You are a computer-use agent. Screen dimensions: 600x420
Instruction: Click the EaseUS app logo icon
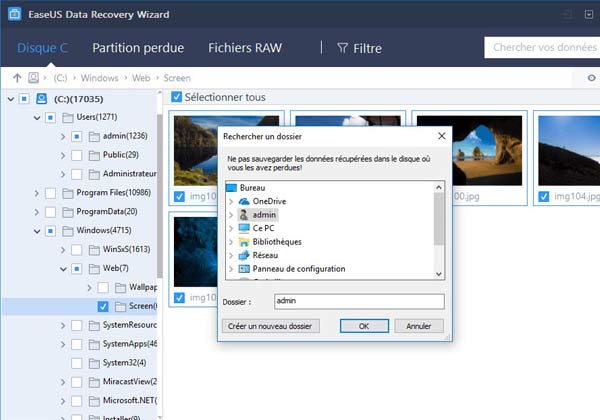[15, 14]
